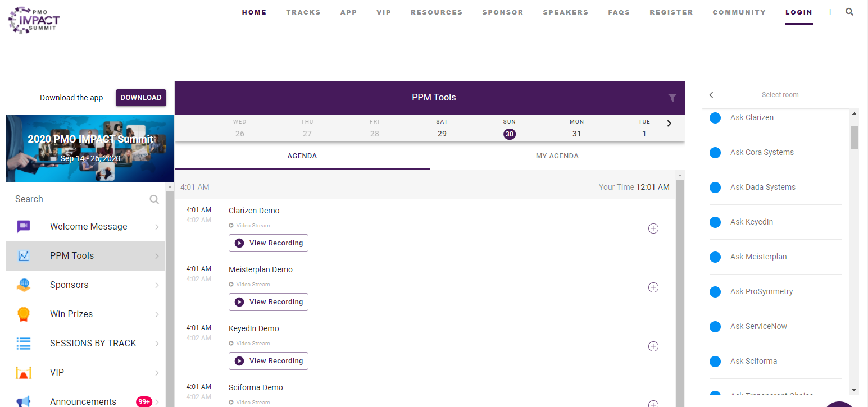Add KeyedIn Demo to my agenda plus icon
This screenshot has height=407, width=868.
[653, 346]
